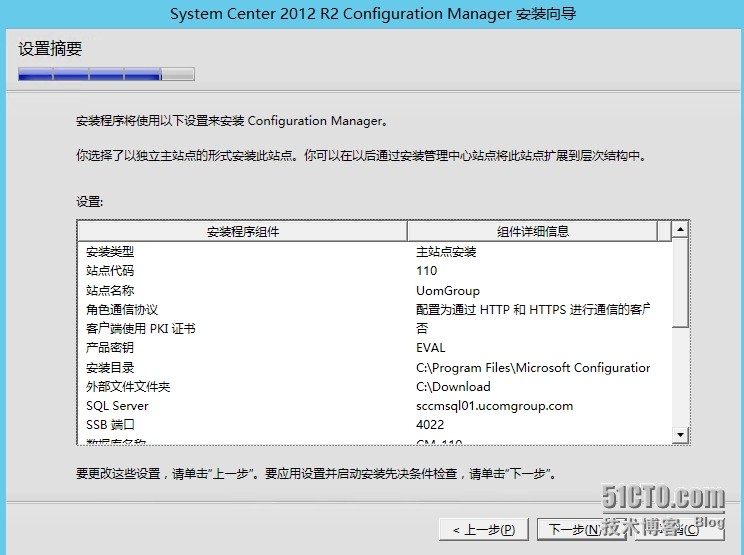Screen dimensions: 744x555
Task: Click the site code value 110
Action: coord(426,271)
